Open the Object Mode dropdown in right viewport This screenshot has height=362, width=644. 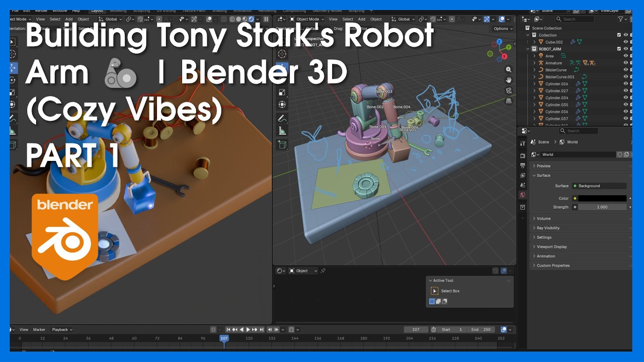click(x=307, y=19)
